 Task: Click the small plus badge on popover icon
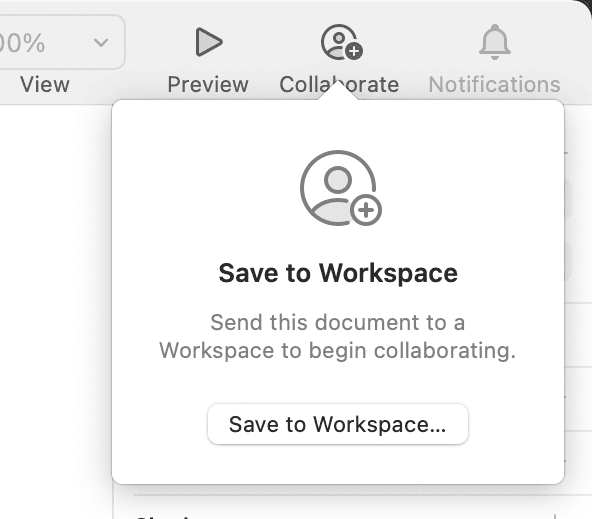(366, 210)
